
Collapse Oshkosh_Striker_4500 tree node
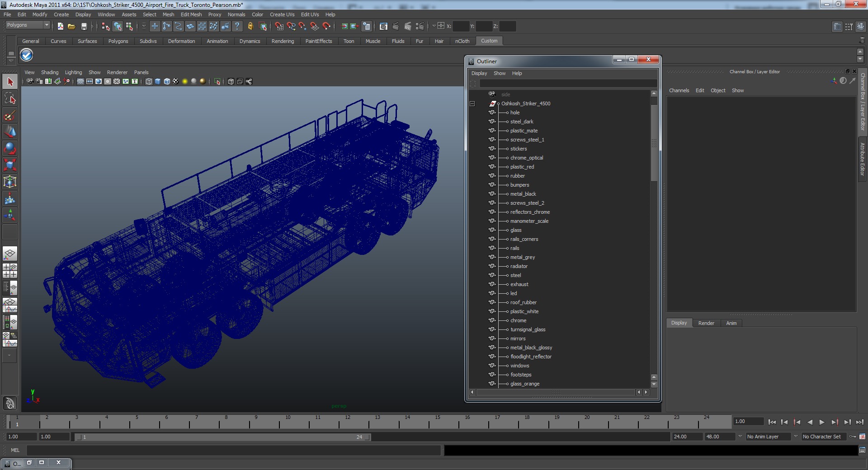(472, 103)
